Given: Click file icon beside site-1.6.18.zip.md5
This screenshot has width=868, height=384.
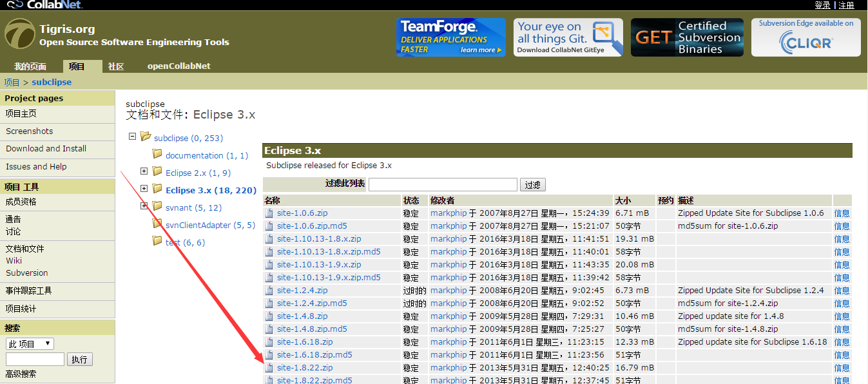Looking at the screenshot, I should coord(269,355).
